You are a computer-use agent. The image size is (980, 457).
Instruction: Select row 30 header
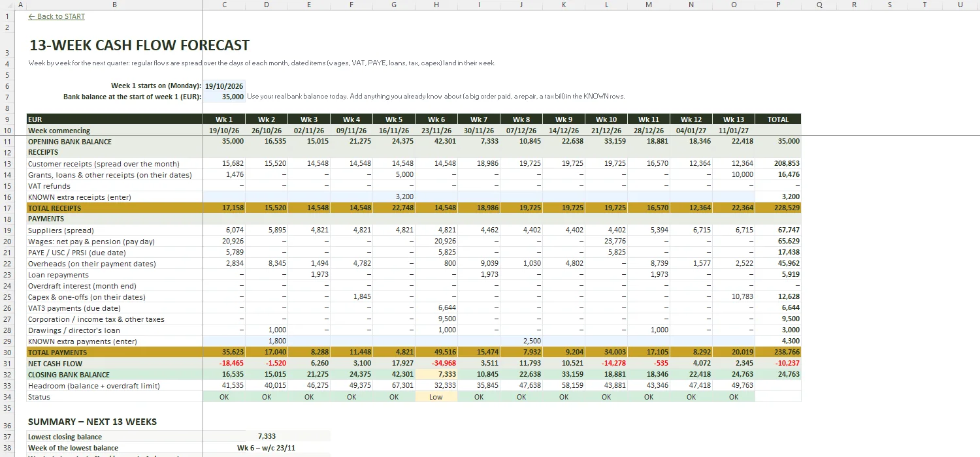tap(7, 353)
